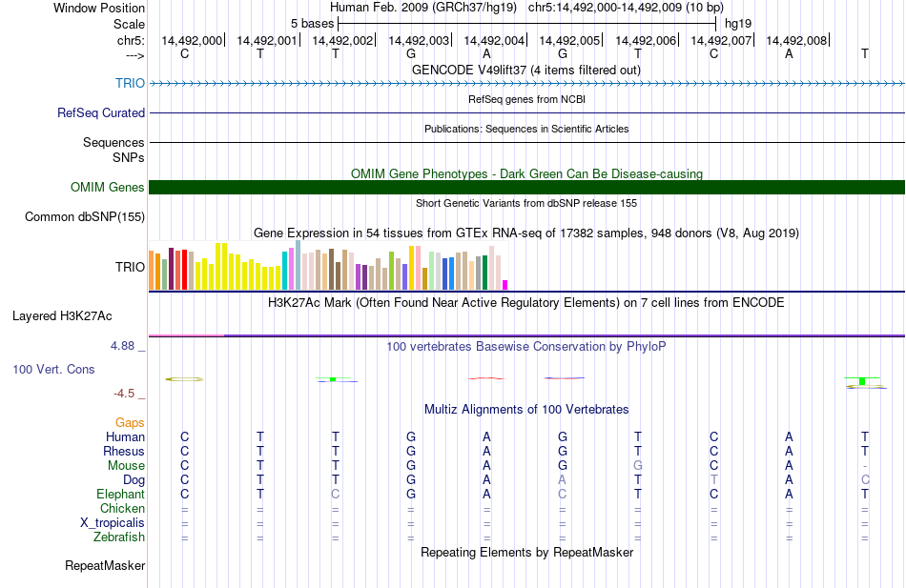Click the '--->' sequence direction label
Viewport: 906px width, 588px height.
pyautogui.click(x=134, y=55)
